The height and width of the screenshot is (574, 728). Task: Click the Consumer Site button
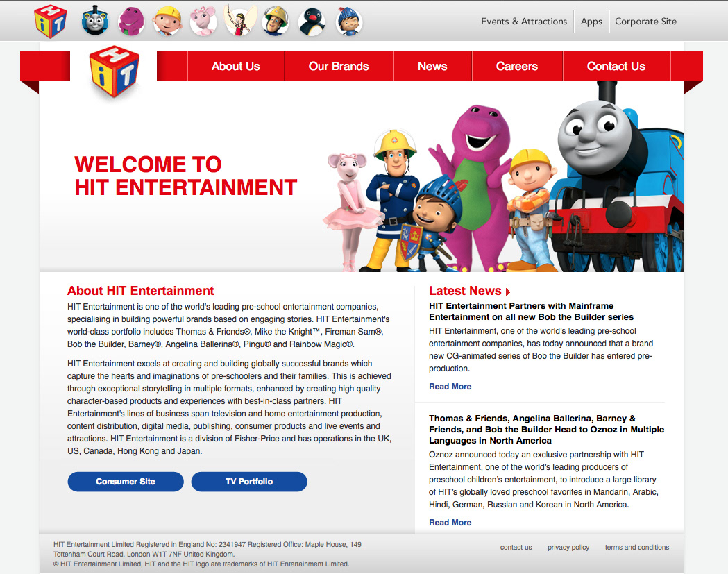point(126,482)
